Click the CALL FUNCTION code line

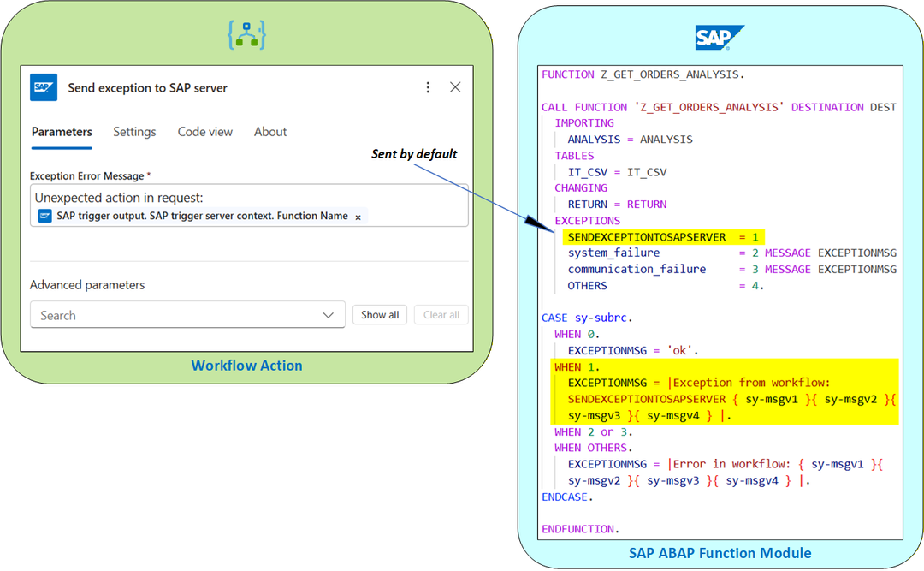click(719, 107)
